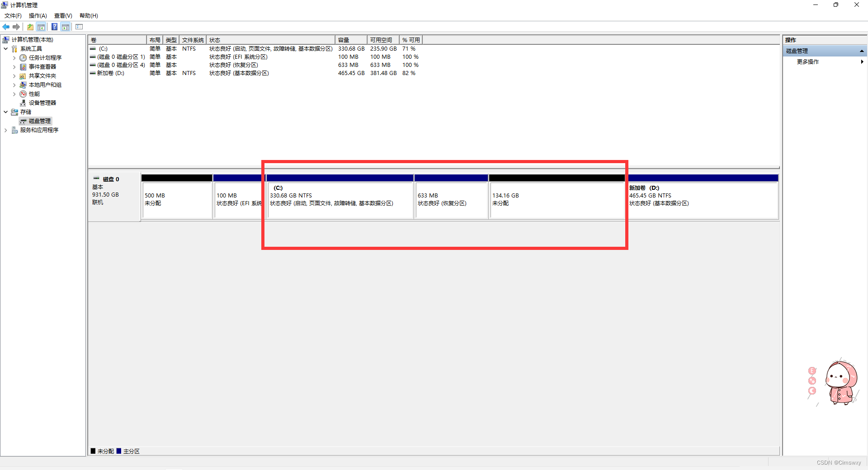Click the up one level folder icon

coord(30,27)
